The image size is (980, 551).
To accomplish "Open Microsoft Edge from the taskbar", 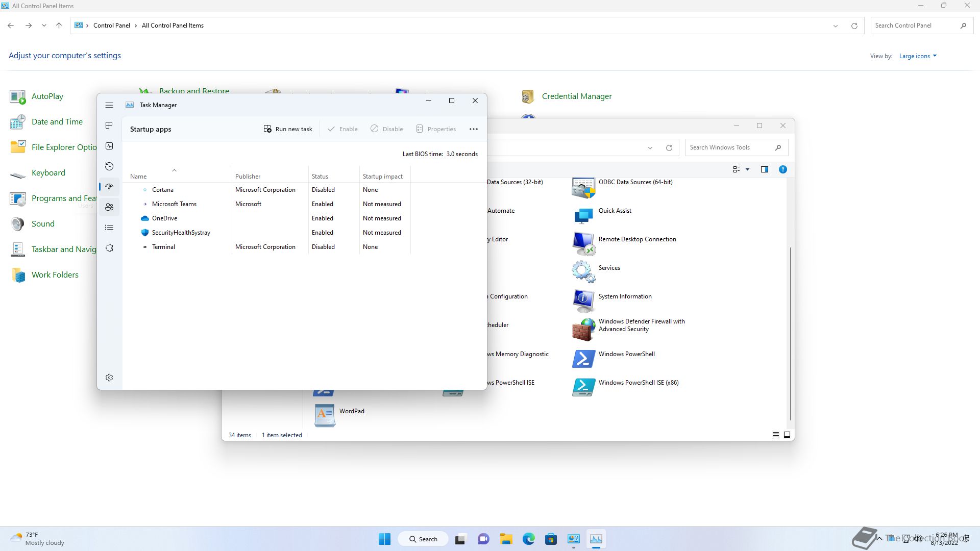I will point(528,539).
